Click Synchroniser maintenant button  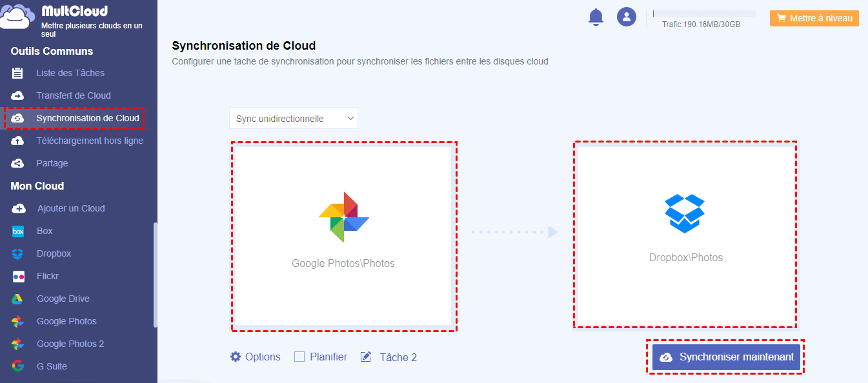click(726, 357)
